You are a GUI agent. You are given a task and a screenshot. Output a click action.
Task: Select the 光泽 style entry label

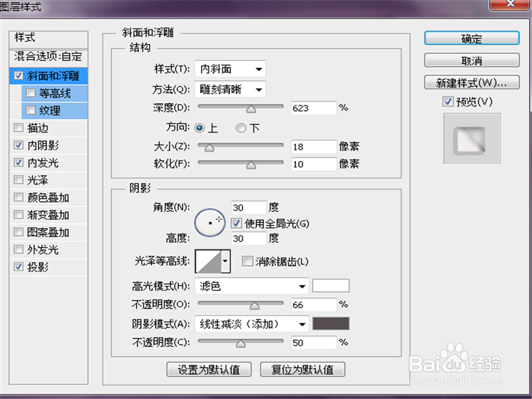[x=38, y=180]
